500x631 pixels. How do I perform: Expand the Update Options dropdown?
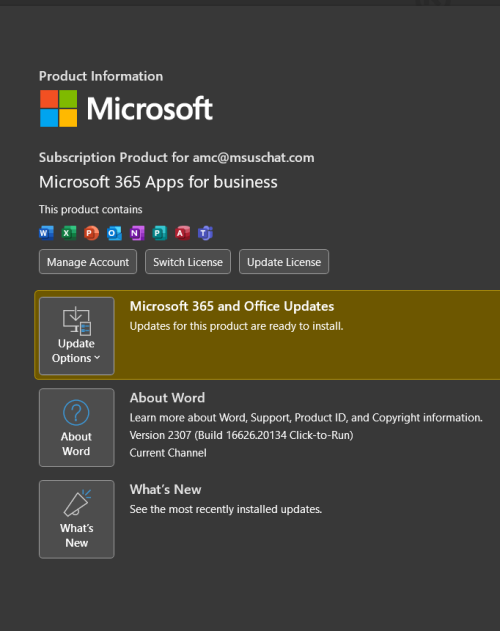(76, 336)
